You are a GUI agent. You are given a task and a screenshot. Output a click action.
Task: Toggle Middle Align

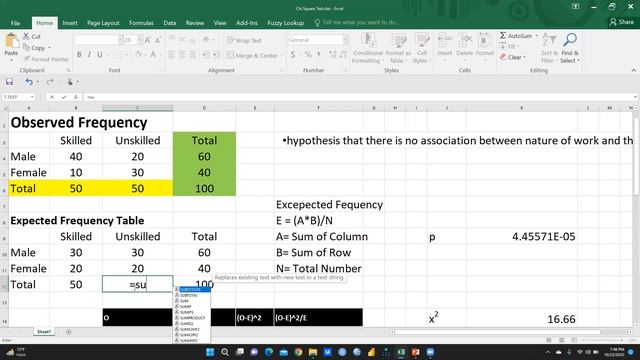[182, 40]
